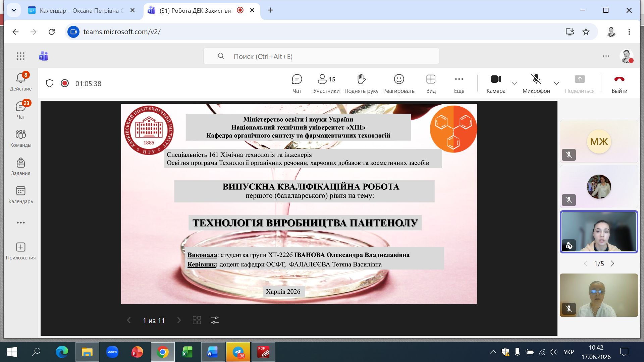Open Word from the taskbar
Viewport: 644px width, 362px height.
[213, 352]
